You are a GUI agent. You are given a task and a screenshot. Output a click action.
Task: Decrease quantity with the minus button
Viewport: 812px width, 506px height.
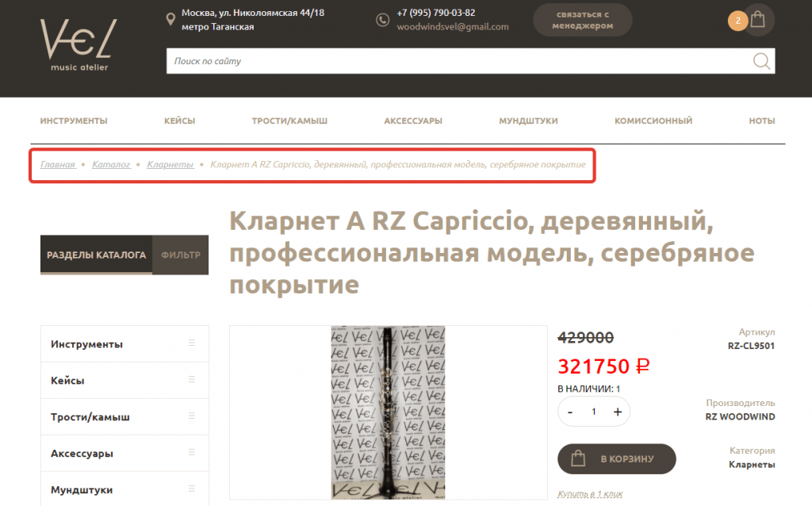570,412
